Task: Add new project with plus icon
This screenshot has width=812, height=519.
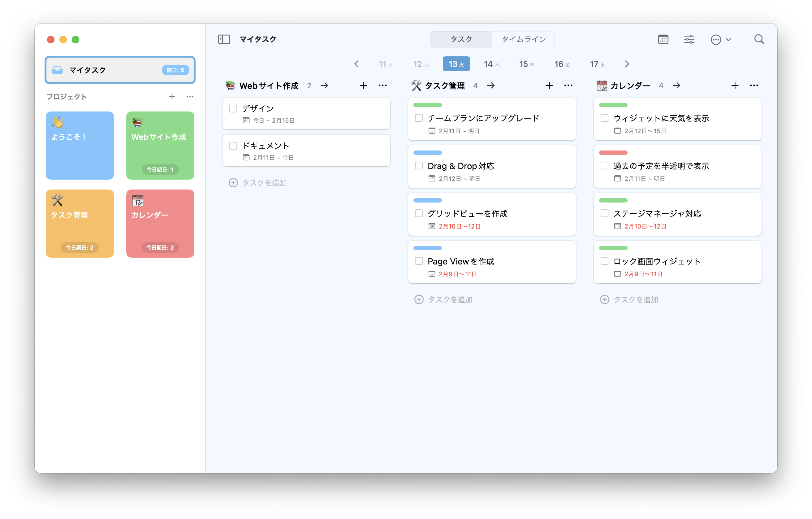Action: [172, 97]
